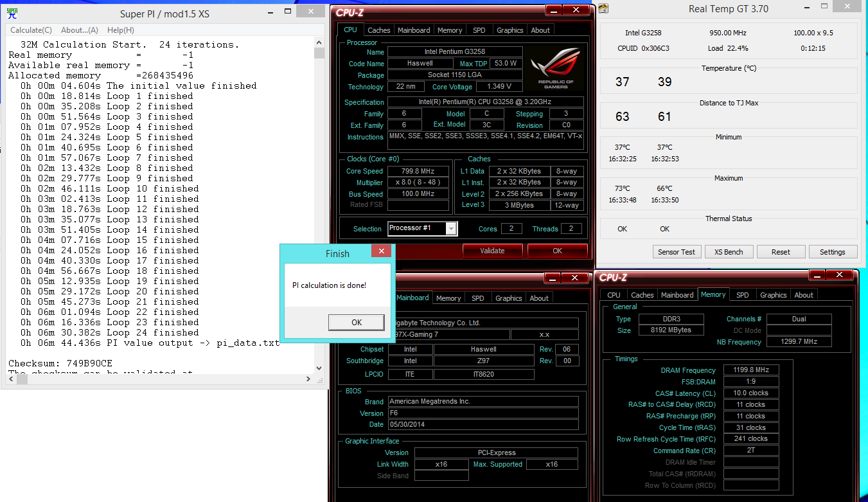Click the Real Temp GT title bar icon

604,8
